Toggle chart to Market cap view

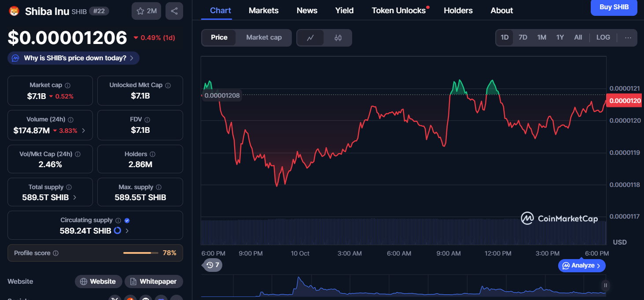[264, 37]
